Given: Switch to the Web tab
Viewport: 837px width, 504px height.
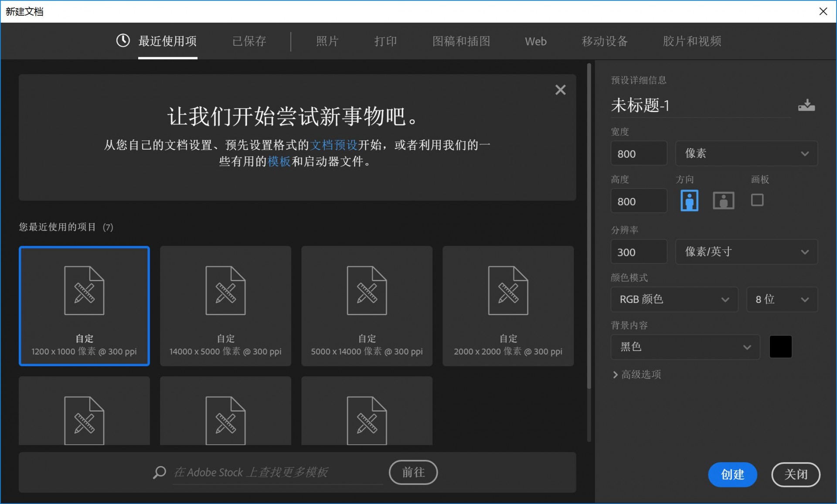Looking at the screenshot, I should click(536, 41).
